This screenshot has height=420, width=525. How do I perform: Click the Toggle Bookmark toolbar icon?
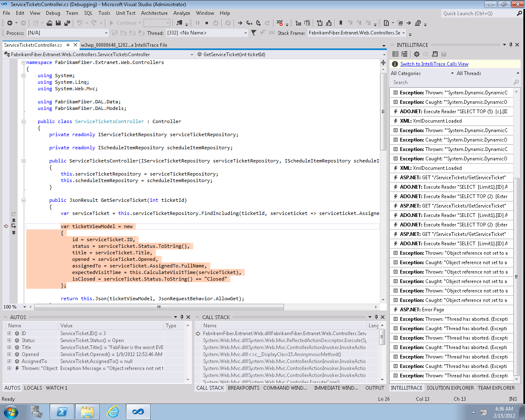click(x=340, y=23)
